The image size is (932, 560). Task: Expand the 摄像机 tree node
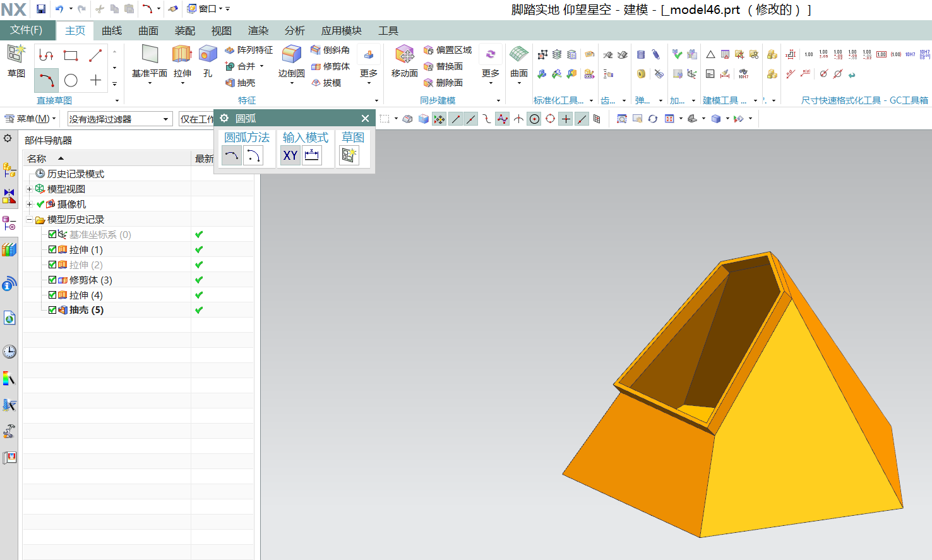point(29,204)
